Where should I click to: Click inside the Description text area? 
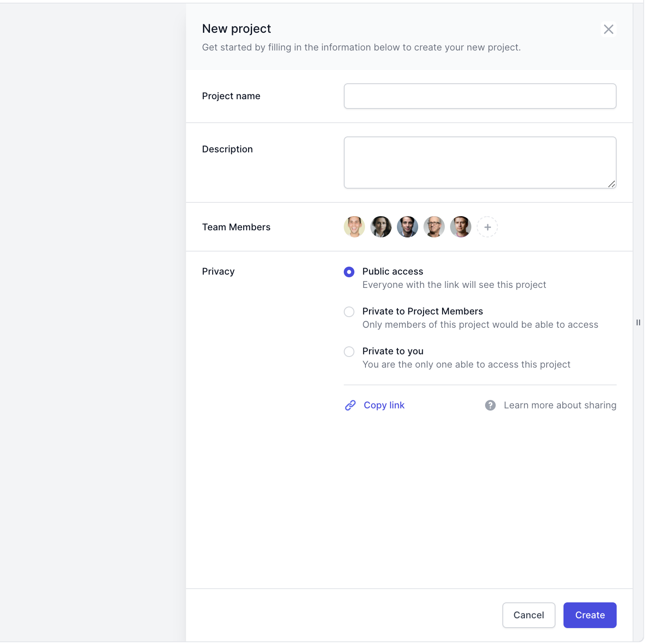(x=480, y=162)
